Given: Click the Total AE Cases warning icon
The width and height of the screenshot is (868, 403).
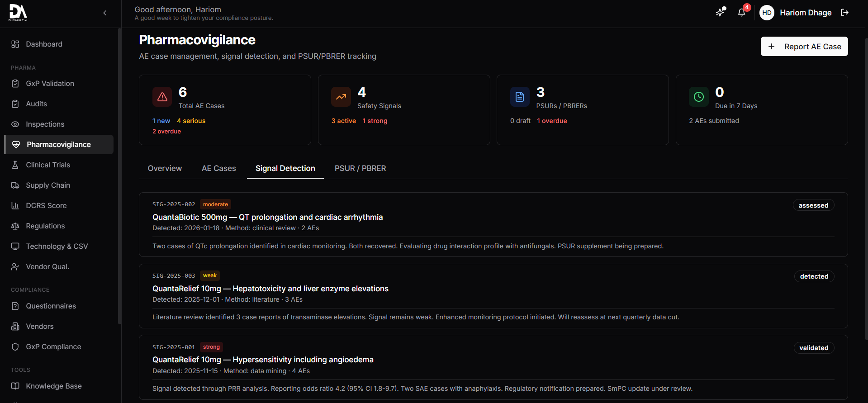Looking at the screenshot, I should coord(162,97).
